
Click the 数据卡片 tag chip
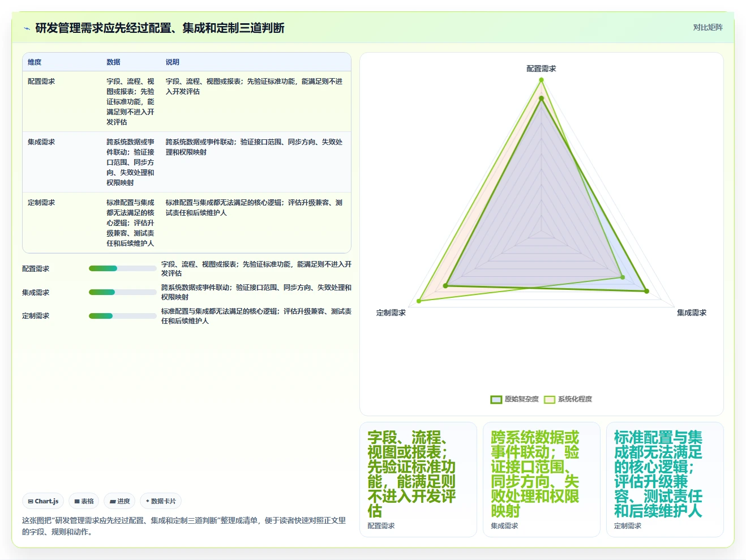[x=161, y=501]
